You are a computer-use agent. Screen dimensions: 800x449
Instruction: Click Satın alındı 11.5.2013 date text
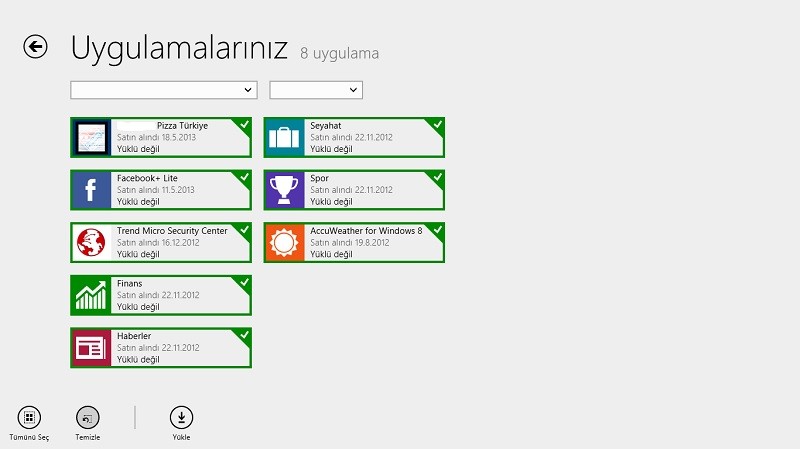(x=156, y=190)
